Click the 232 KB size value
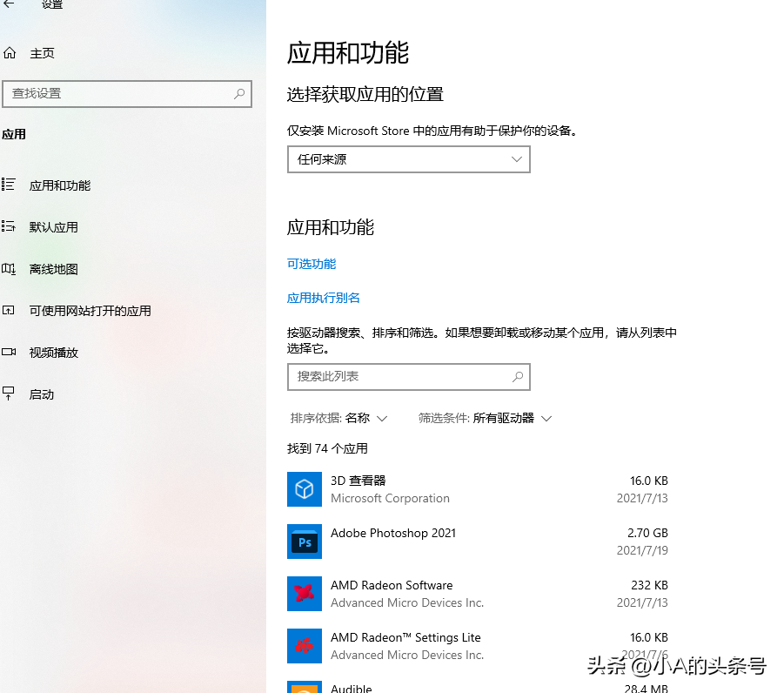 (649, 585)
